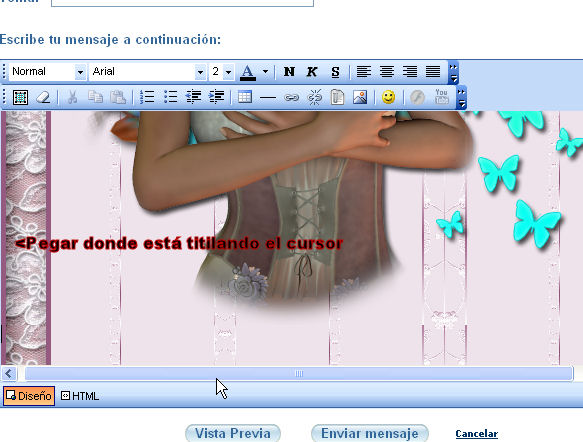Insert an image using the picture icon

(360, 97)
